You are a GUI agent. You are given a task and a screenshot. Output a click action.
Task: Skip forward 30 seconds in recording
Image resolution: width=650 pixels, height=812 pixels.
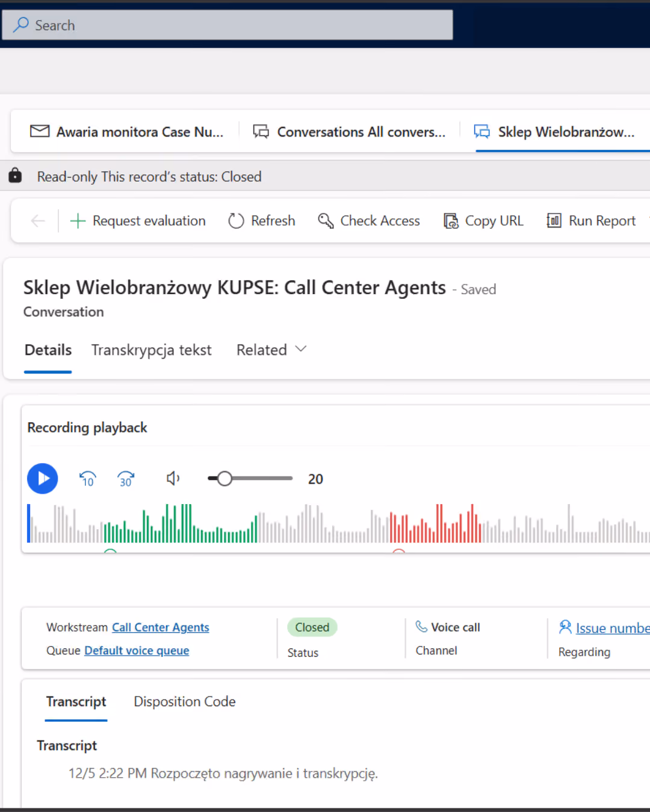pyautogui.click(x=126, y=479)
